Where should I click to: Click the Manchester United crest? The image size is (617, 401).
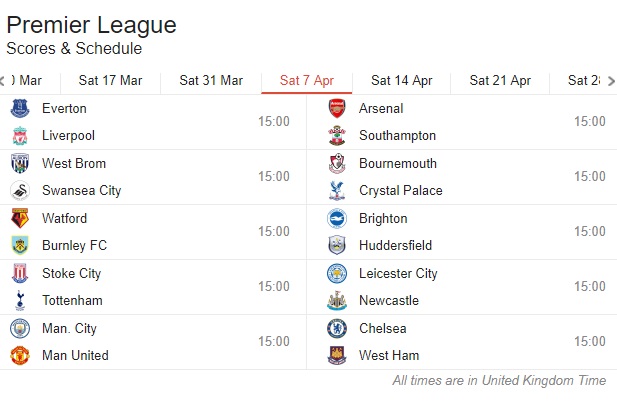click(x=20, y=355)
